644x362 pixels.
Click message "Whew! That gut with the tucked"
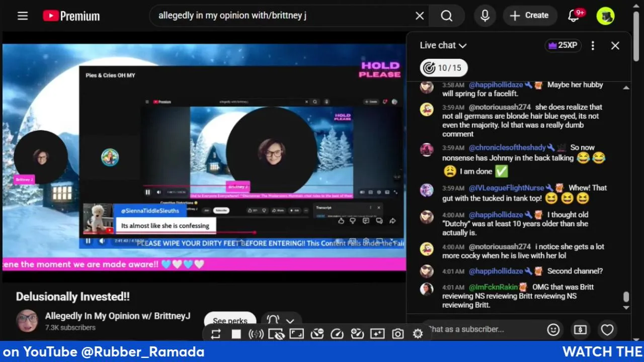pos(525,194)
